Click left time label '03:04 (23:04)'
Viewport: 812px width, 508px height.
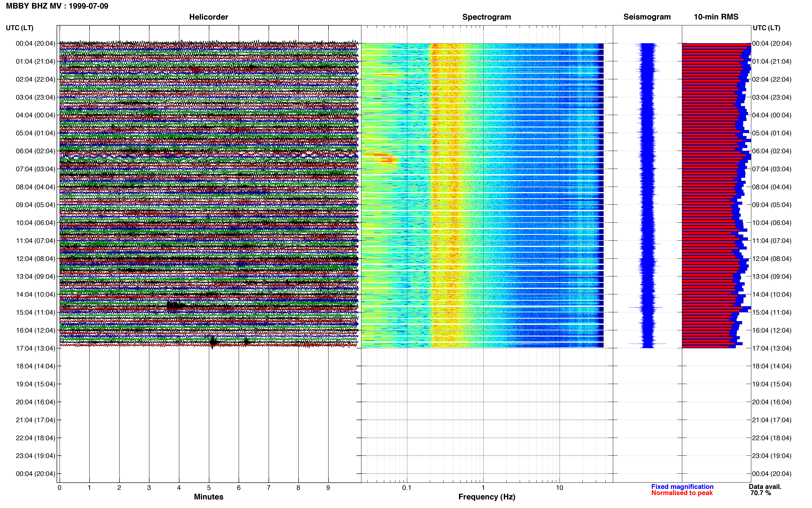(x=35, y=97)
